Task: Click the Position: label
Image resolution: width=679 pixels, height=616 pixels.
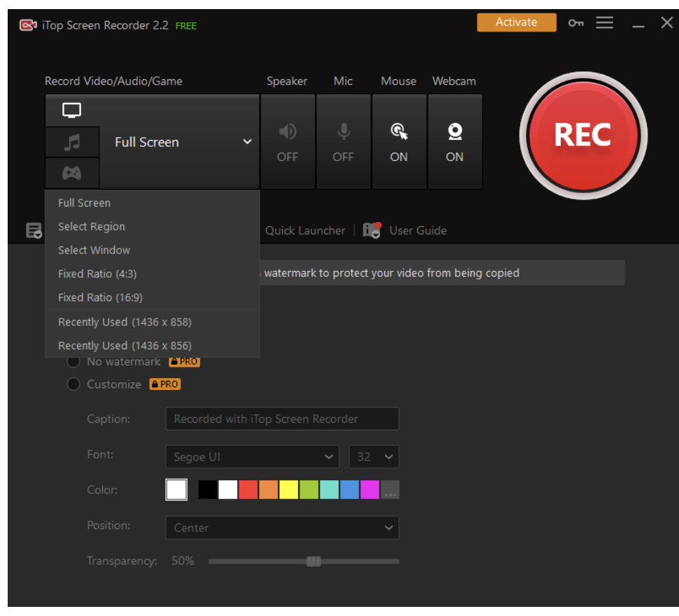Action: [108, 526]
